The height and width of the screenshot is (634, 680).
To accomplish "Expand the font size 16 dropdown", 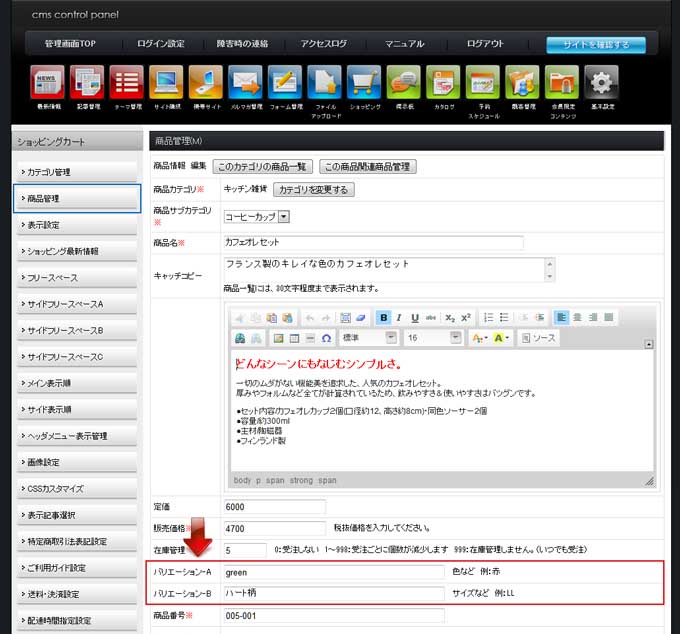I will click(x=455, y=338).
